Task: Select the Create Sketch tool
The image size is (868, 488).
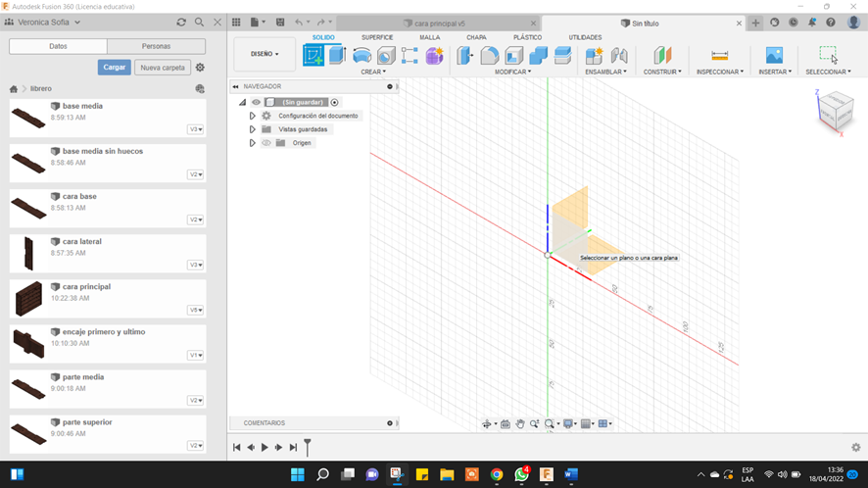Action: (313, 56)
